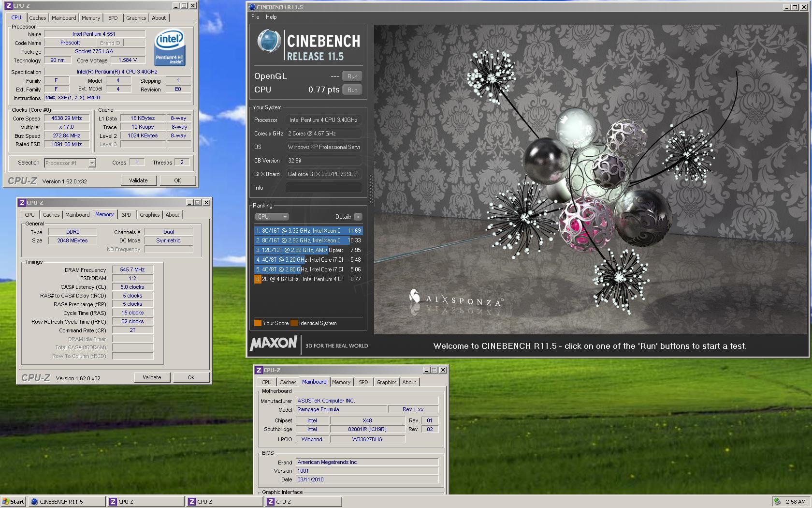
Task: Click the Rampage Formula model field
Action: pos(341,409)
